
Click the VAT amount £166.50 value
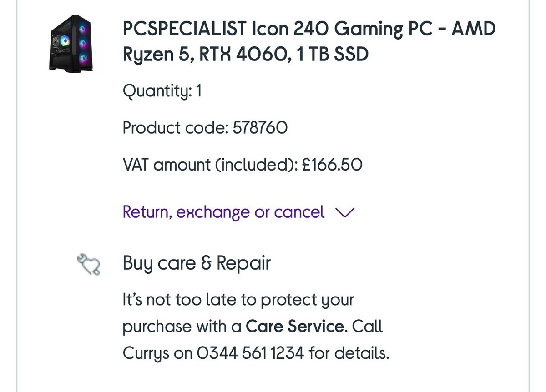click(x=332, y=165)
